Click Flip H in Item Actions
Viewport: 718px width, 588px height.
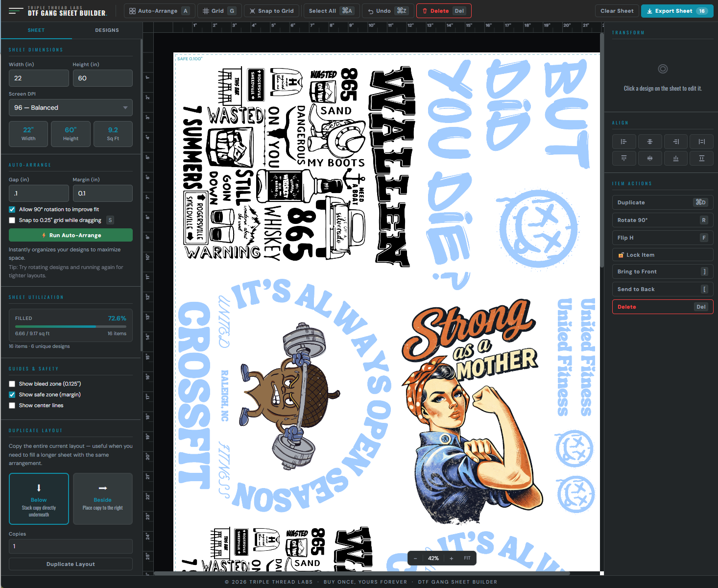tap(663, 238)
